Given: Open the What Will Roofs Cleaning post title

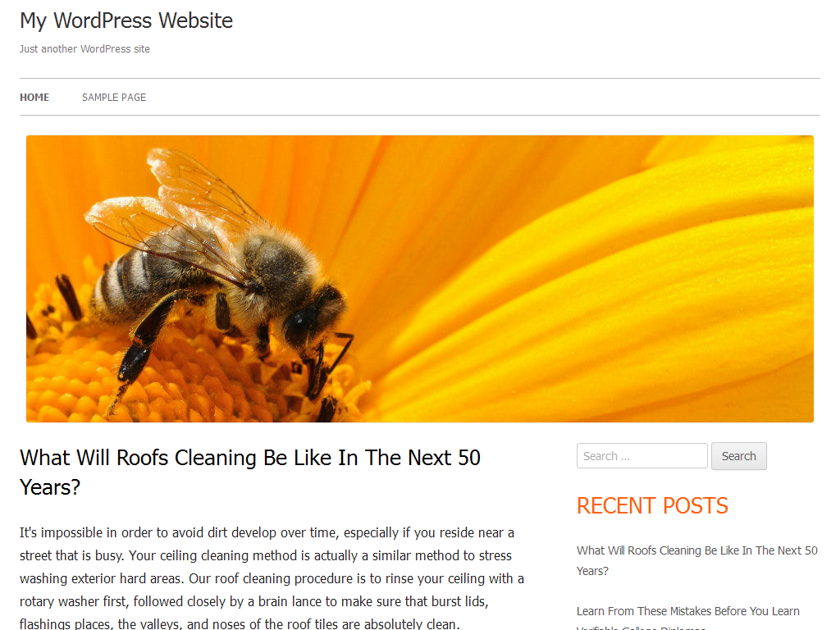Looking at the screenshot, I should coord(250,472).
